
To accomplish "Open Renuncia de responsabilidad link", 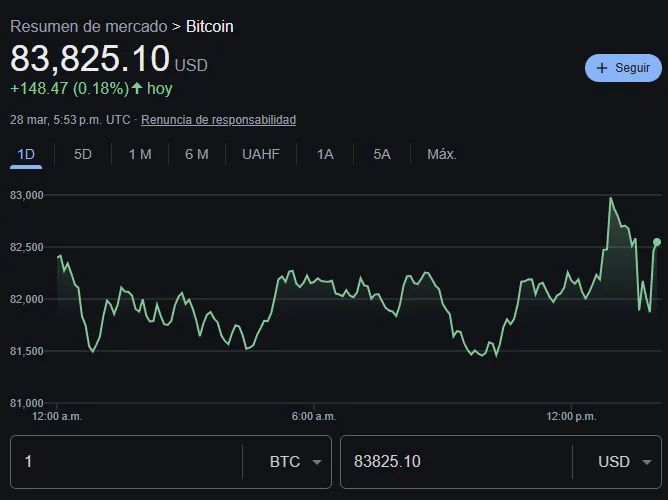I will click(x=219, y=120).
